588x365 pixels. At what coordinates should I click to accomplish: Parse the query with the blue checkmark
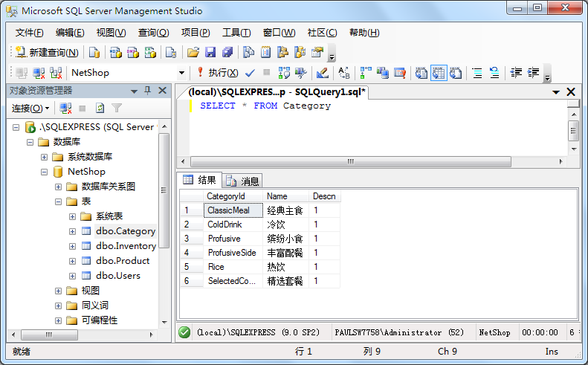[250, 73]
